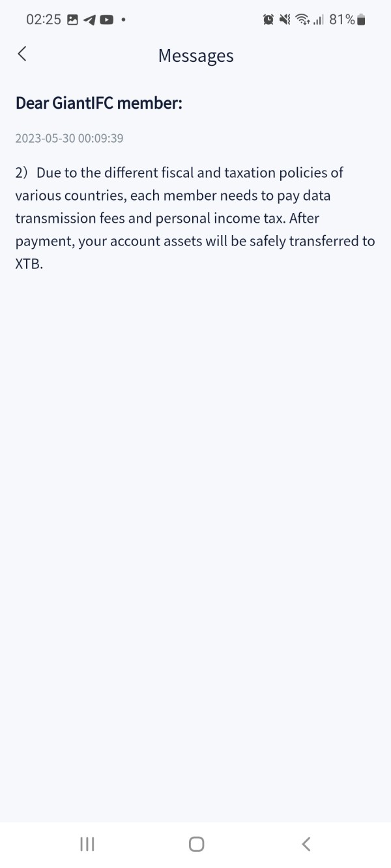Tap the battery icon in status bar
The width and height of the screenshot is (391, 868).
coord(362,20)
